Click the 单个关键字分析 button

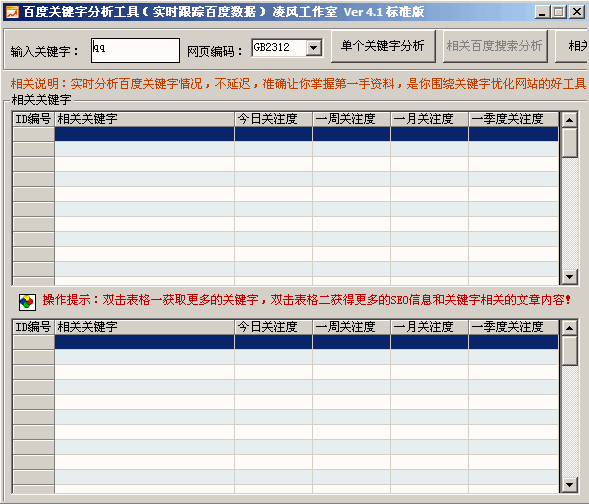pos(383,46)
